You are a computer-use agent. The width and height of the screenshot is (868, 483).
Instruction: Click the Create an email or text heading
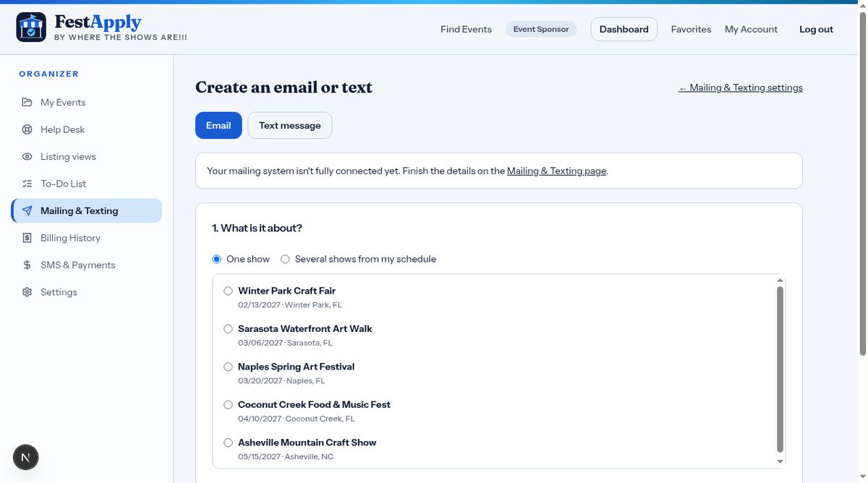pyautogui.click(x=284, y=87)
